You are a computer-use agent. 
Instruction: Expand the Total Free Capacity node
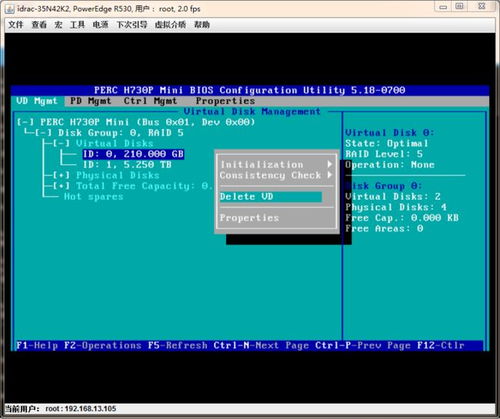pyautogui.click(x=61, y=186)
